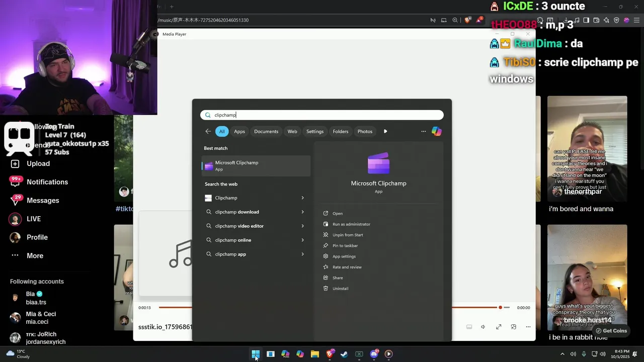Image resolution: width=644 pixels, height=362 pixels.
Task: Expand clipchamp download suggestion arrow
Action: click(302, 212)
